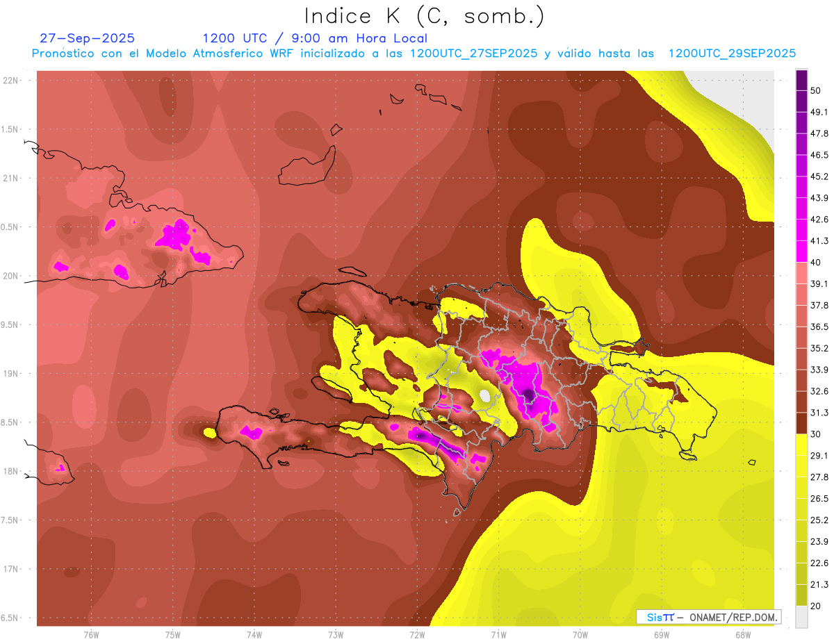Click the 19N latitude axis label
The height and width of the screenshot is (644, 834).
point(10,374)
